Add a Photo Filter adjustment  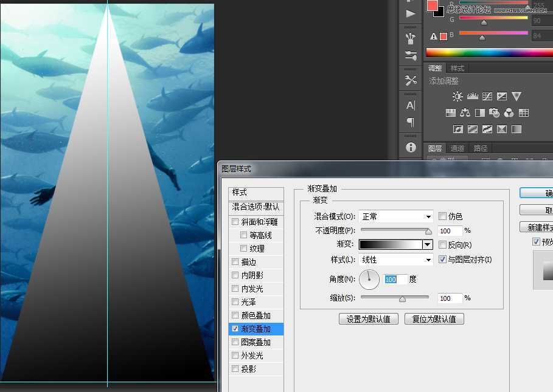(x=494, y=112)
